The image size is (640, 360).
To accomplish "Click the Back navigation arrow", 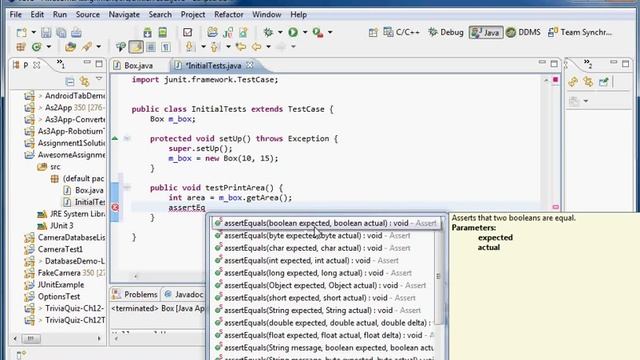I will (256, 47).
